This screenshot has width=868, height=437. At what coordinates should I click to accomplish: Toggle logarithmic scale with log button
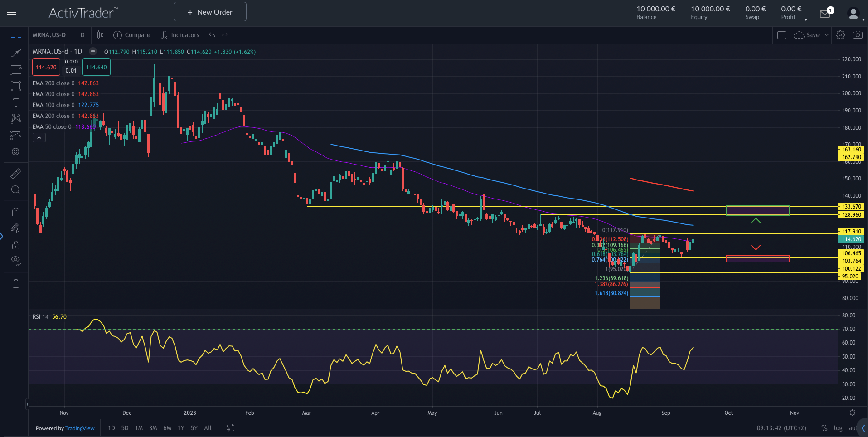(x=838, y=428)
